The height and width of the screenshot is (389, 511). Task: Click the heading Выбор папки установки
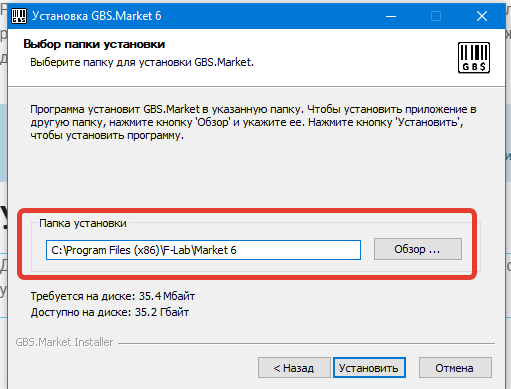[94, 44]
